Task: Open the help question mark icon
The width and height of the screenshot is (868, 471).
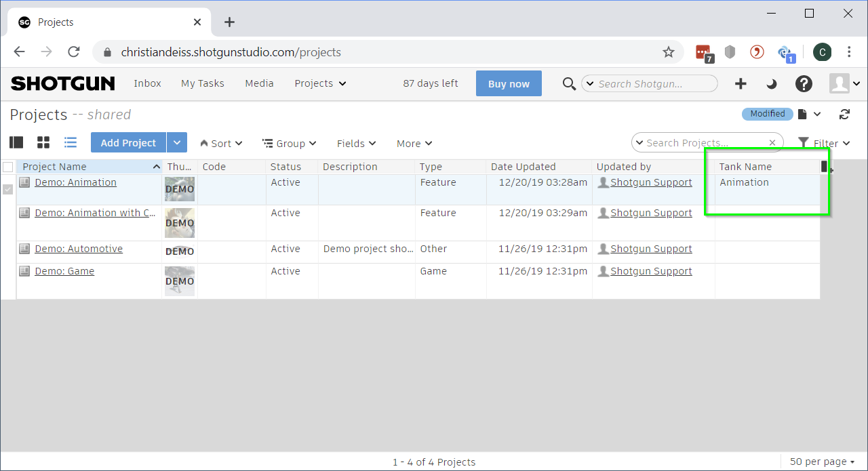Action: pyautogui.click(x=804, y=83)
